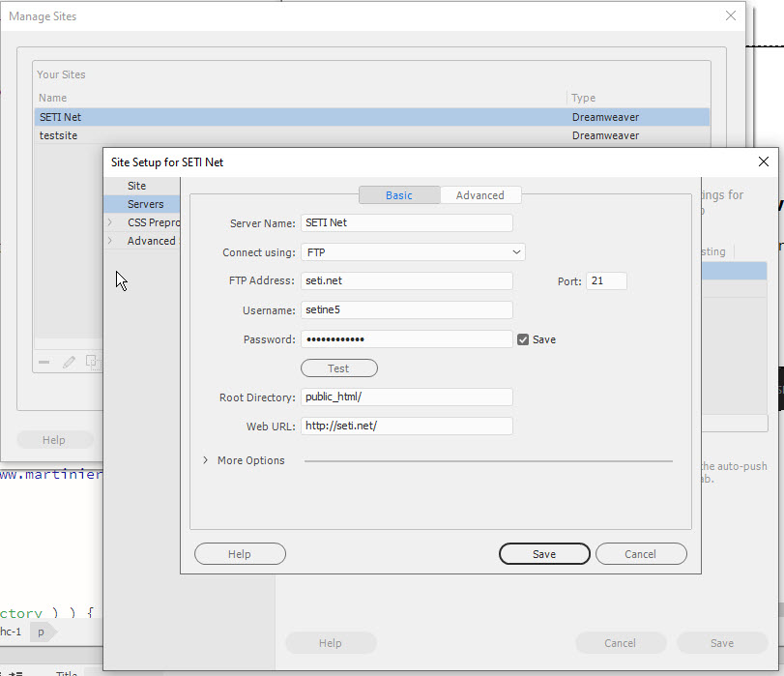The width and height of the screenshot is (784, 676).
Task: Click the Help button beside Save
Action: [240, 554]
